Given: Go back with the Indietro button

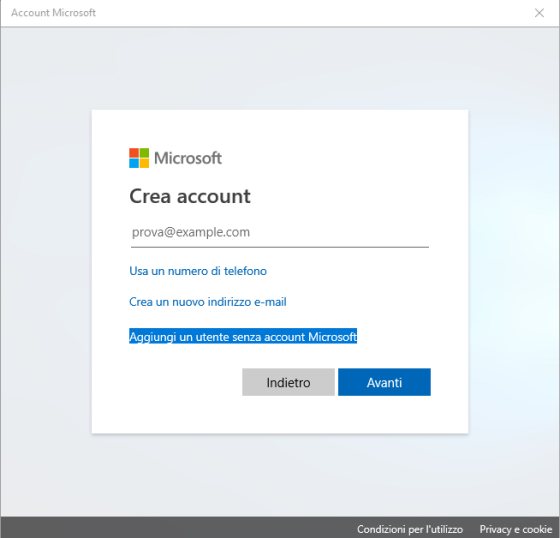Looking at the screenshot, I should point(288,382).
